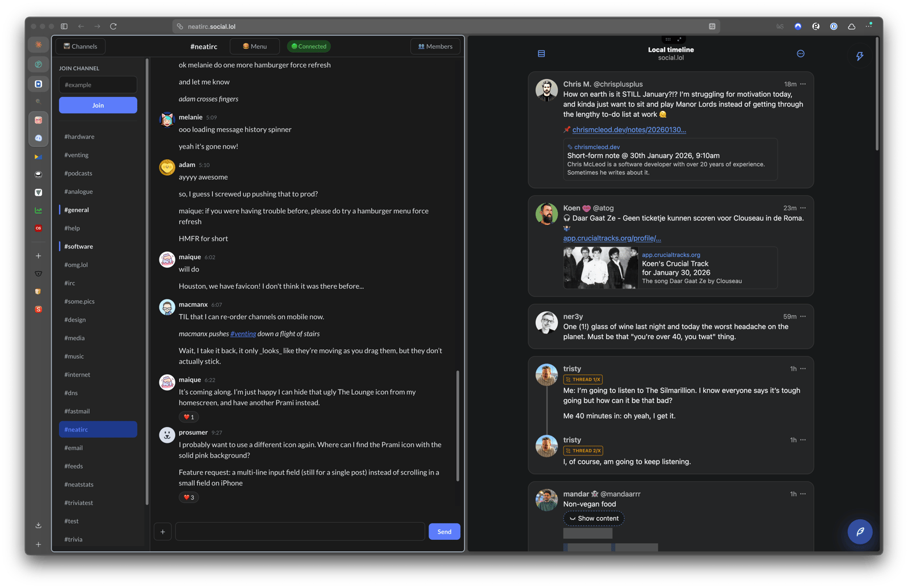Reload the page with the refresh icon

pos(113,27)
